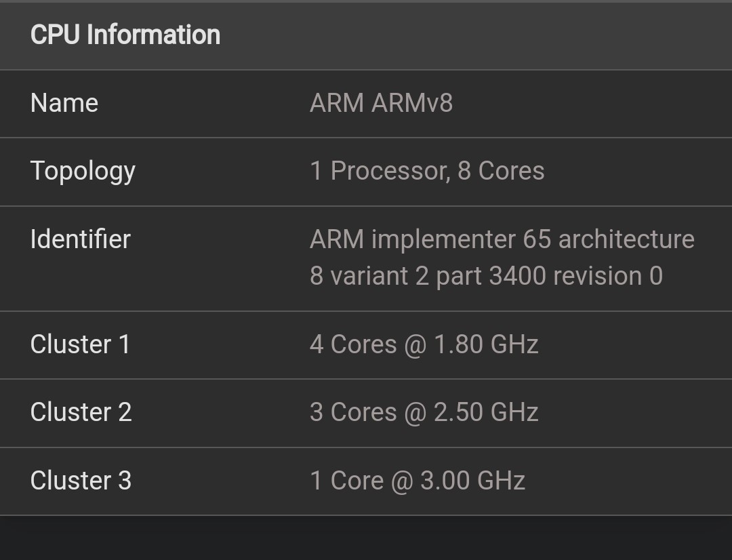Screen dimensions: 732x560
Task: Click the "8 variant 2" identifier text
Action: (369, 276)
